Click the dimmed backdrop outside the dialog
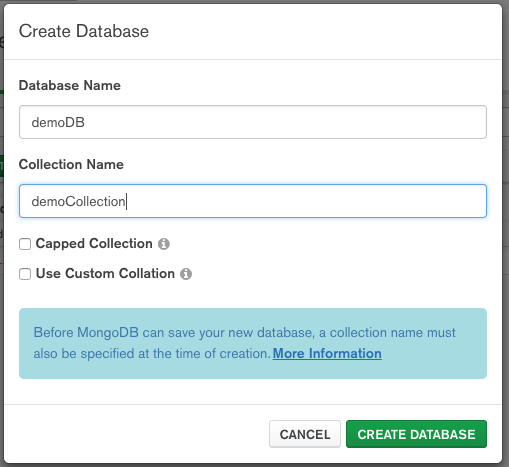 click(506, 233)
